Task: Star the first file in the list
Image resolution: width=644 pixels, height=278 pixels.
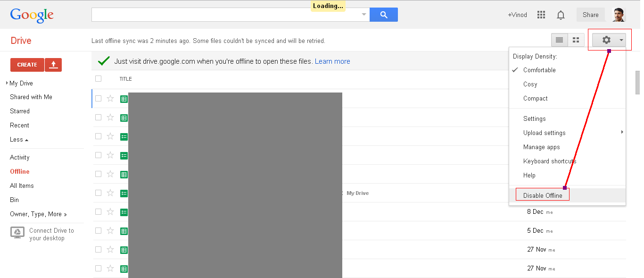Action: coord(110,99)
